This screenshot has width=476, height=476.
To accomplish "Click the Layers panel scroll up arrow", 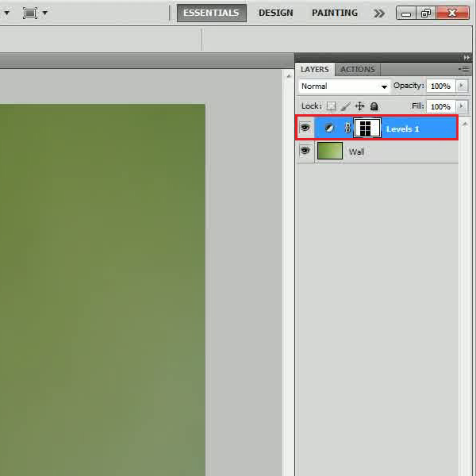I will click(464, 124).
